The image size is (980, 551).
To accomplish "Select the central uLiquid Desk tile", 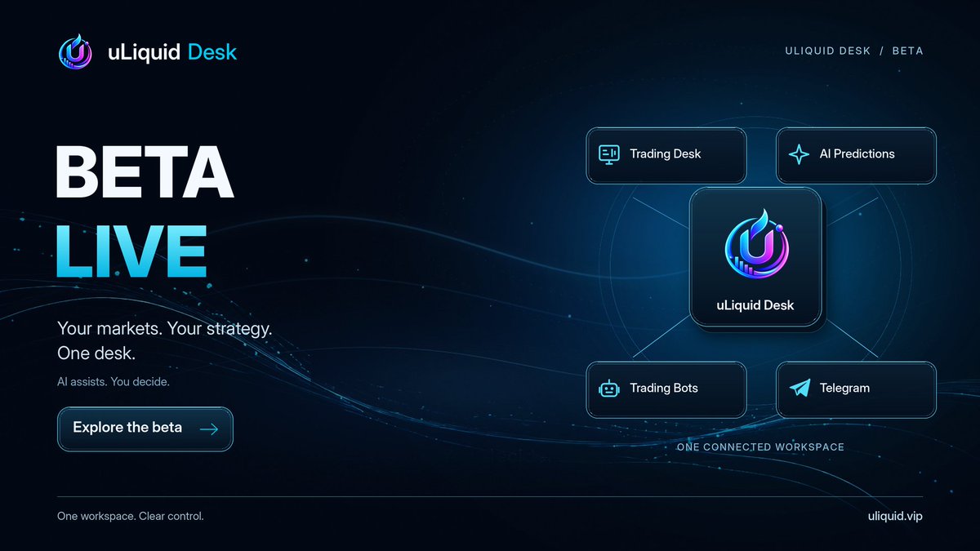I will coord(756,257).
